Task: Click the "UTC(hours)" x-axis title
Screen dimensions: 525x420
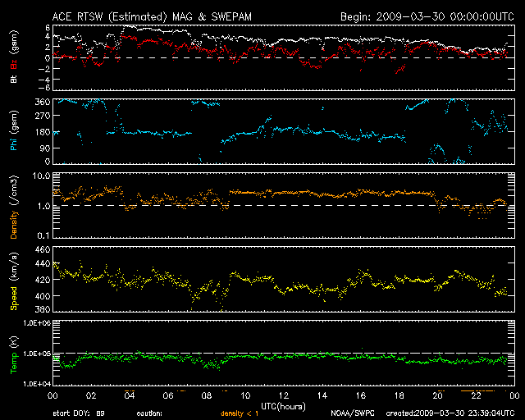Action: 283,407
